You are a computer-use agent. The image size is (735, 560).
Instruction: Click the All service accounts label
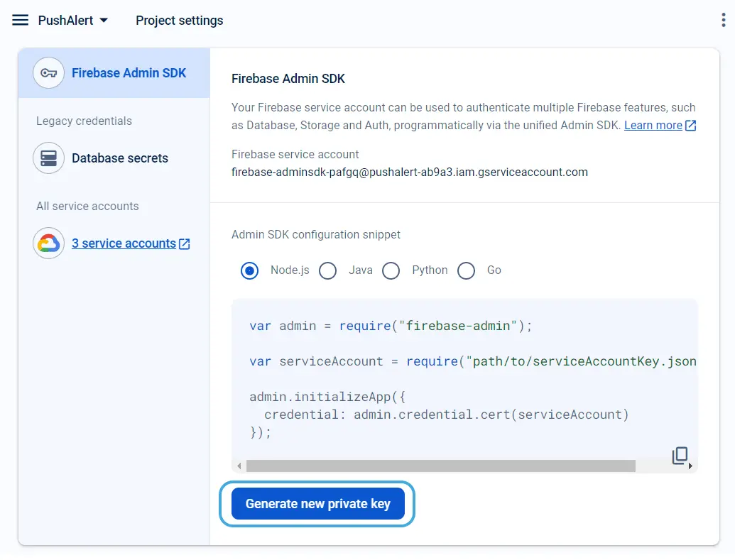tap(87, 207)
